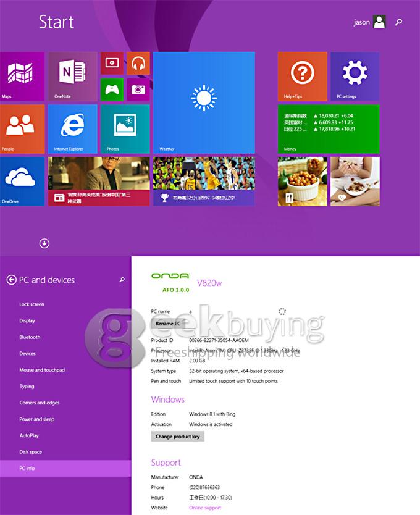The height and width of the screenshot is (515, 420).
Task: Open the PC settings gear tile
Action: [355, 76]
